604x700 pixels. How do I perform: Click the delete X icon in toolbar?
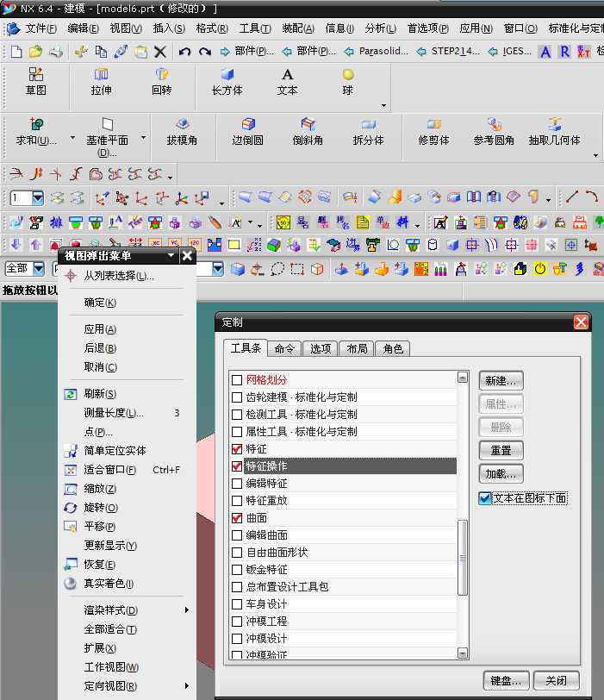160,52
